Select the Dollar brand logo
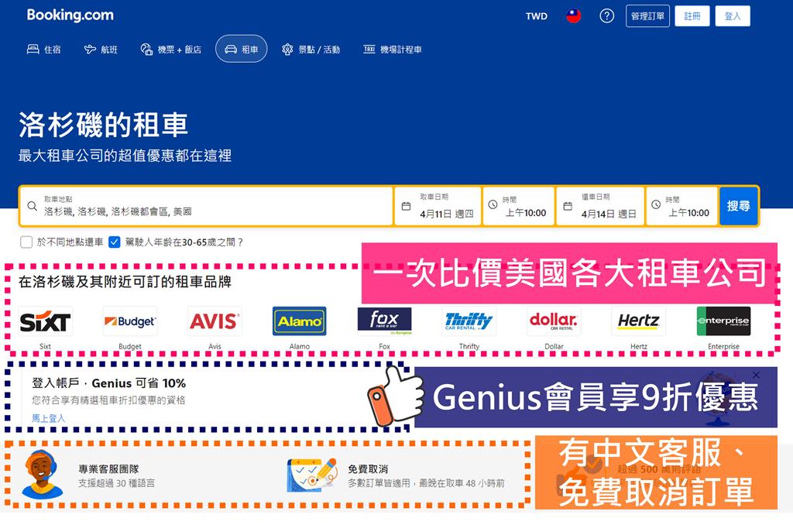Image resolution: width=793 pixels, height=532 pixels. tap(554, 321)
